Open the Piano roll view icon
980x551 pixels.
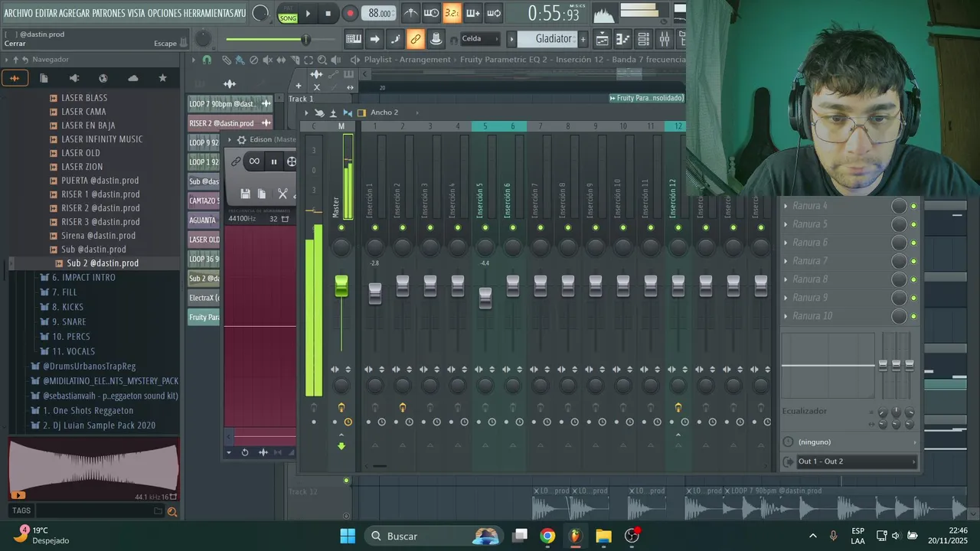[623, 39]
